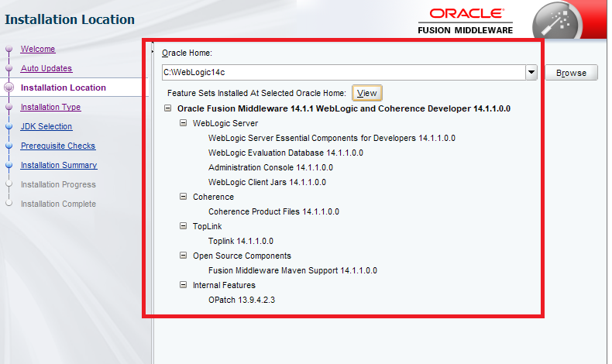Click "Feature Sets Installed At Selected Oracle Home" label

pyautogui.click(x=256, y=93)
